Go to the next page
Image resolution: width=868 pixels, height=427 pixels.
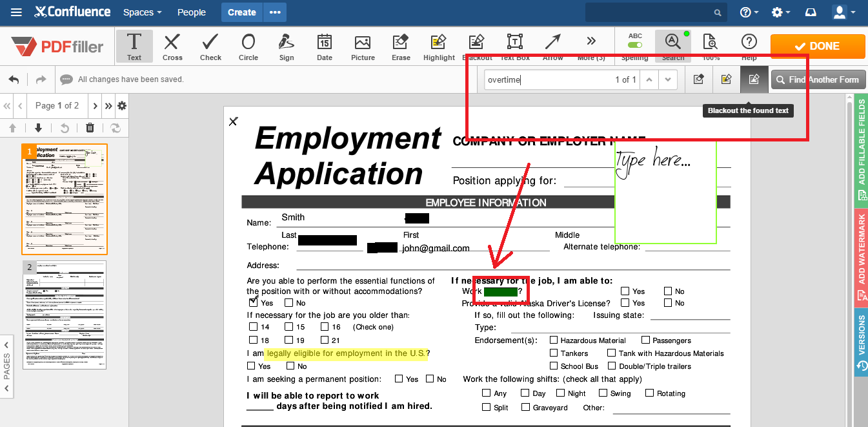click(95, 105)
